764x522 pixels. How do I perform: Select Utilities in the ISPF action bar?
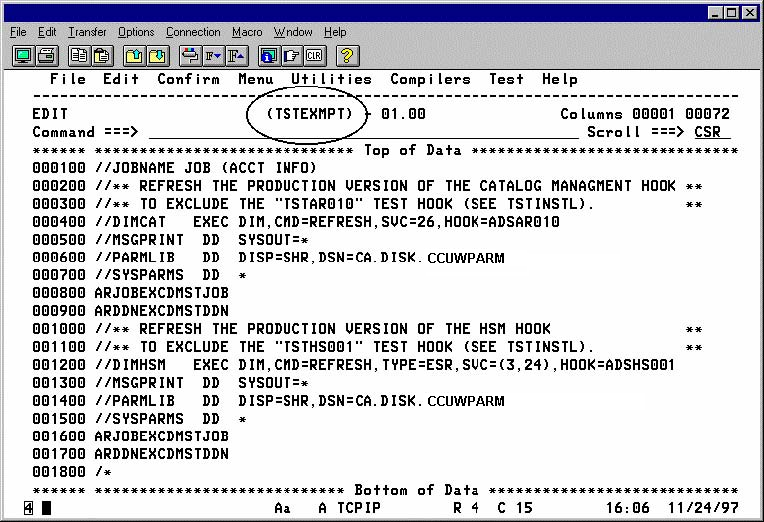pyautogui.click(x=331, y=79)
